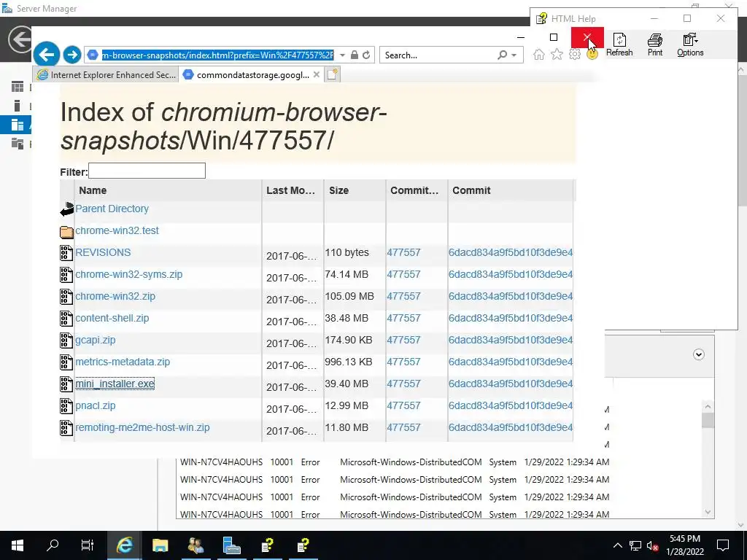This screenshot has height=560, width=747.
Task: Click Refresh in HTML Help toolbar
Action: tap(619, 45)
